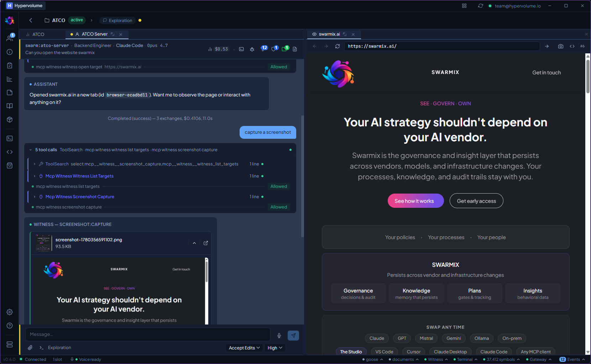
Task: Open the code brackets icon in left sidebar
Action: [x=10, y=152]
